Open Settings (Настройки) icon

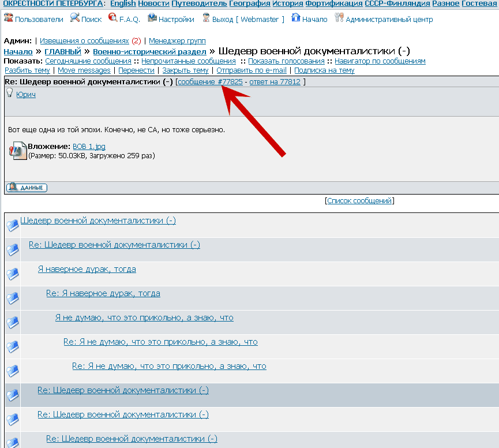[x=152, y=18]
